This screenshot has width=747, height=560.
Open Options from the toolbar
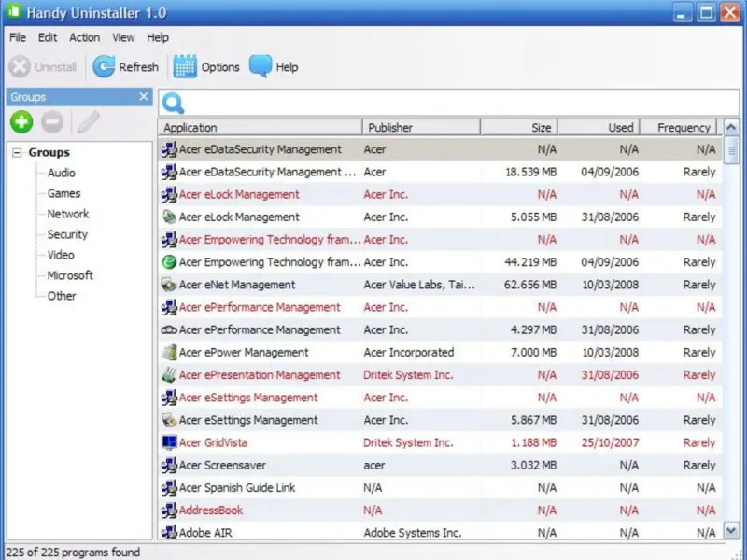pos(206,66)
